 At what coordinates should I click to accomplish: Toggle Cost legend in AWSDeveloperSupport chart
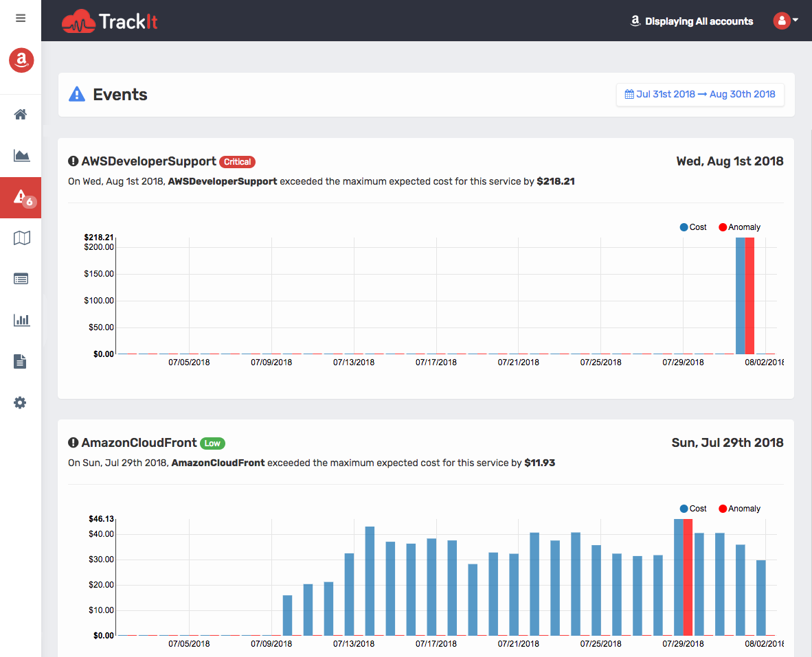point(693,227)
